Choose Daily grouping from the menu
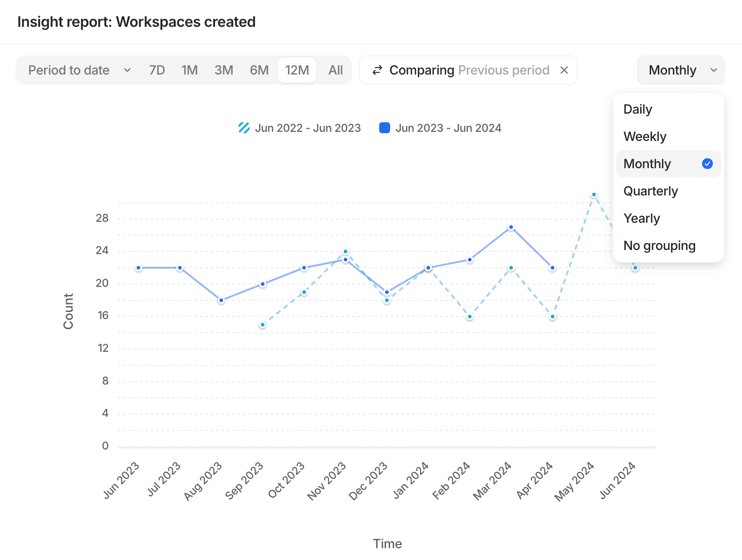The height and width of the screenshot is (560, 742). (637, 109)
